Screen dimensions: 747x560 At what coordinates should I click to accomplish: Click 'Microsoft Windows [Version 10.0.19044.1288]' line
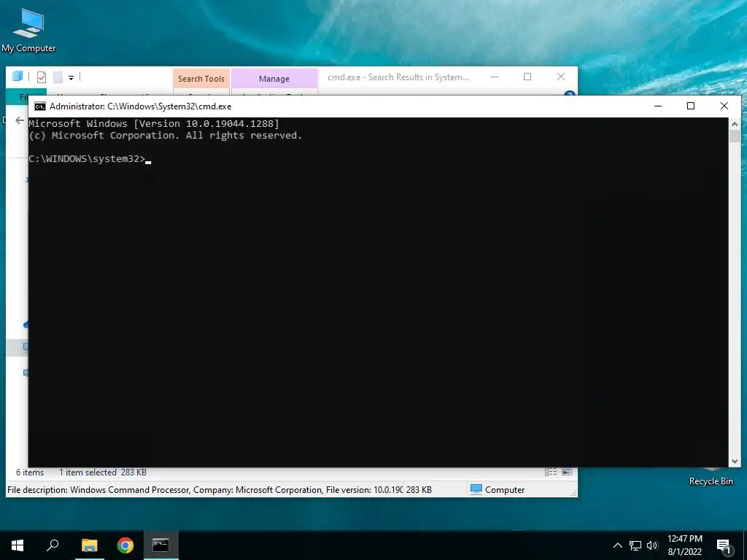(x=154, y=124)
